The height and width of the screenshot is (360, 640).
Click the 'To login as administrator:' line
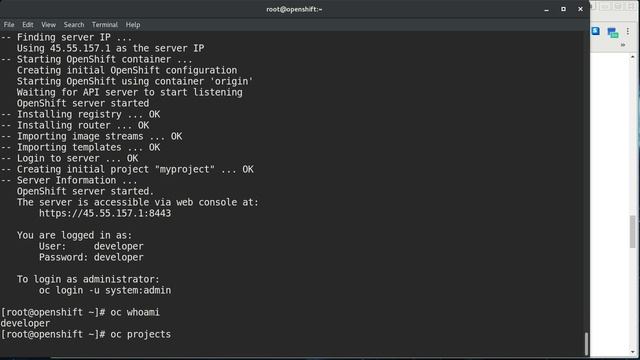pyautogui.click(x=88, y=279)
